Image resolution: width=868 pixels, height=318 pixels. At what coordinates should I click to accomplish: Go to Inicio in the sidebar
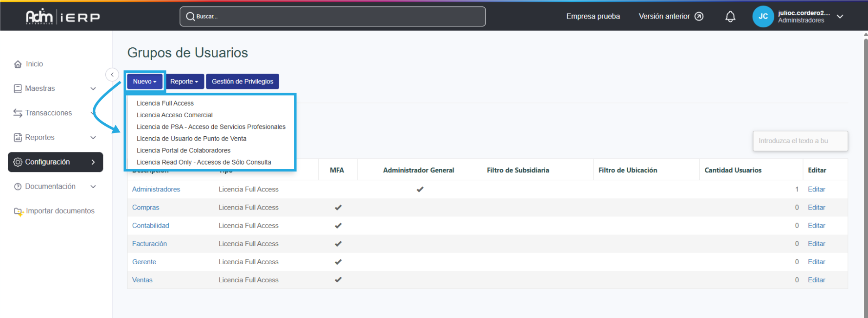point(34,64)
